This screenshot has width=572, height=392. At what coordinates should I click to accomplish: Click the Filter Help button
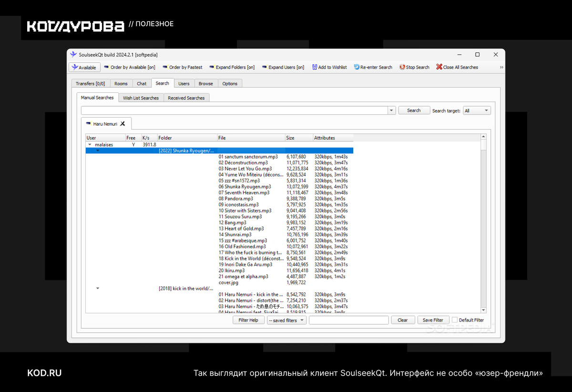(248, 320)
